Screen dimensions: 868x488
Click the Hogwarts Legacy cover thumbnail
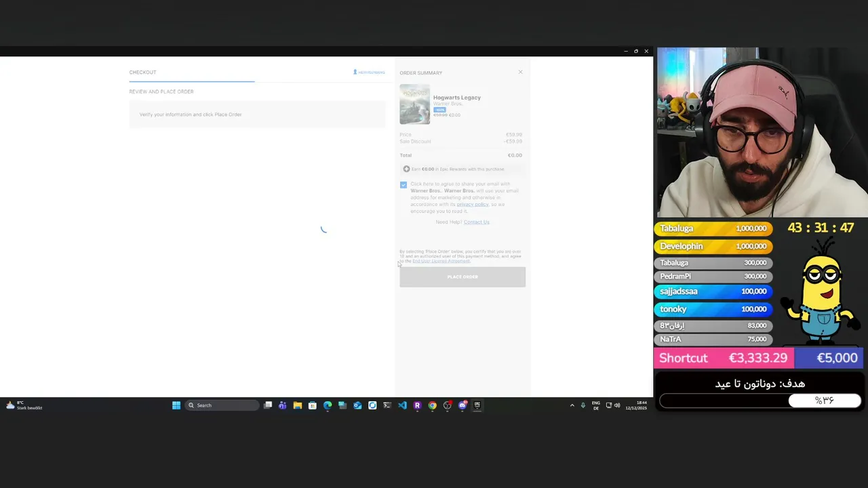414,104
